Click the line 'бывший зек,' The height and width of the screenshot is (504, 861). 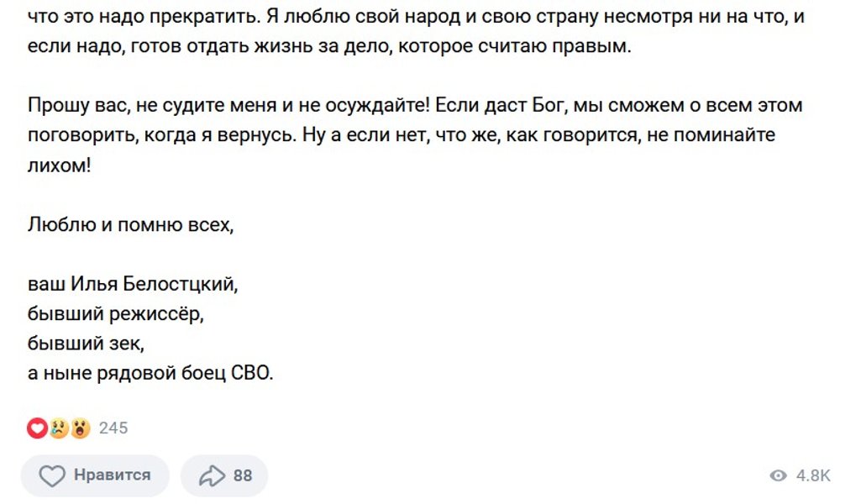[87, 344]
